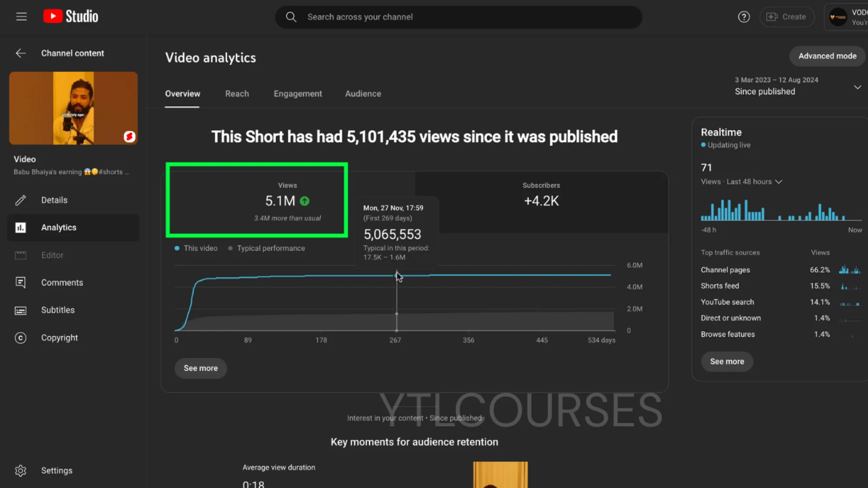This screenshot has height=488, width=868.
Task: Open the Details pencil editor
Action: click(20, 200)
